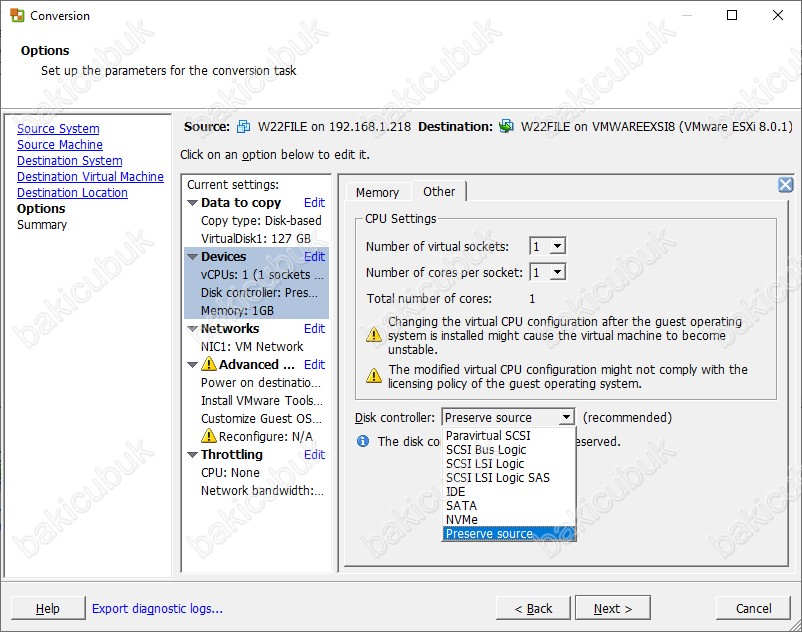This screenshot has height=632, width=802.
Task: Collapse the Advanced options section
Action: tap(192, 365)
